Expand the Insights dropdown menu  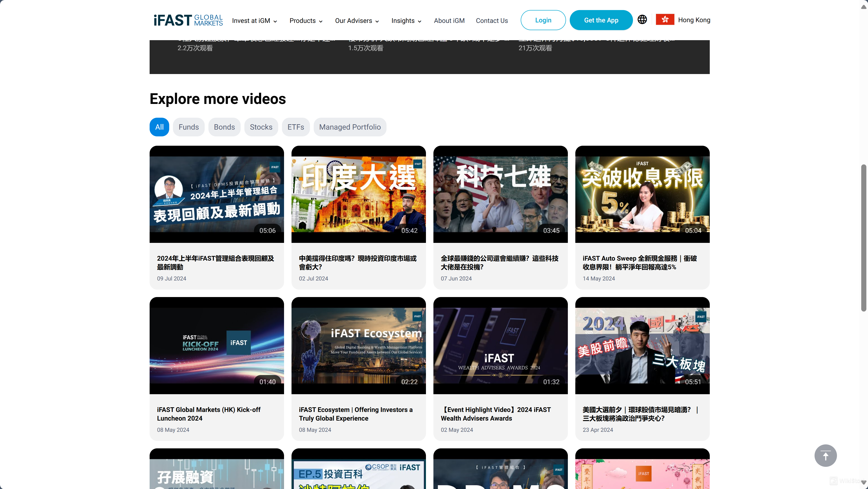406,21
